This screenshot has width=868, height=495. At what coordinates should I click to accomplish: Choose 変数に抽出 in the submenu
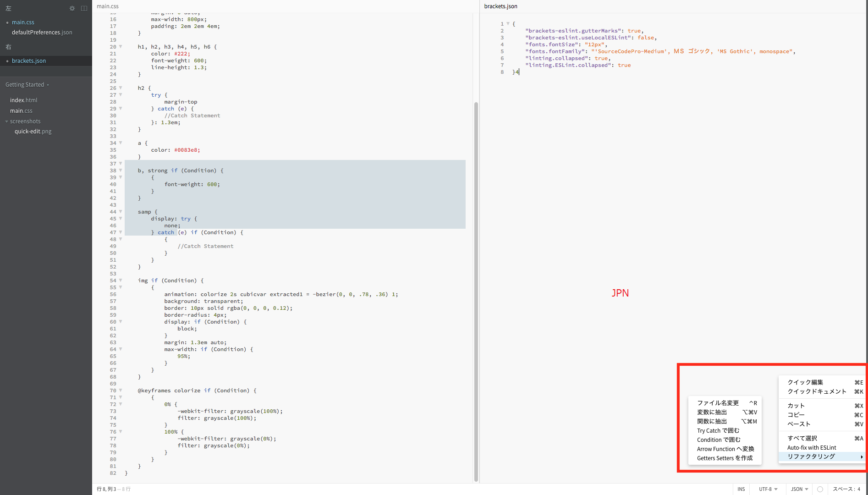tap(725, 412)
